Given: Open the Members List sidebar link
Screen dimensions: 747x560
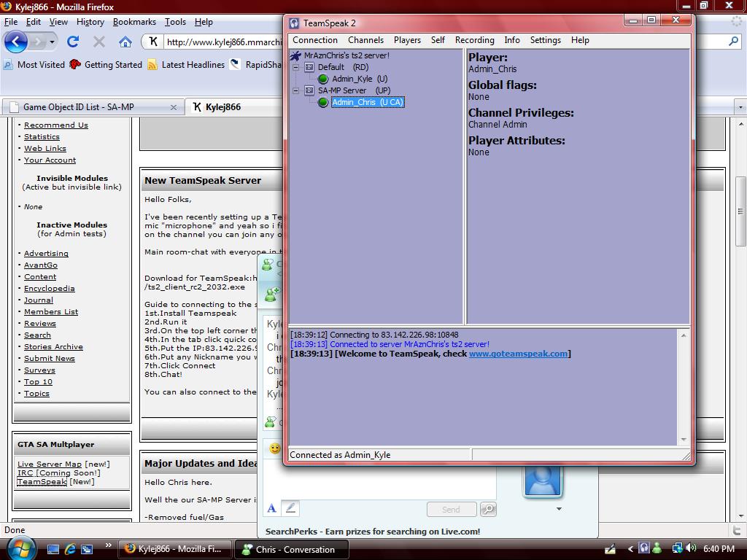Looking at the screenshot, I should pos(51,312).
